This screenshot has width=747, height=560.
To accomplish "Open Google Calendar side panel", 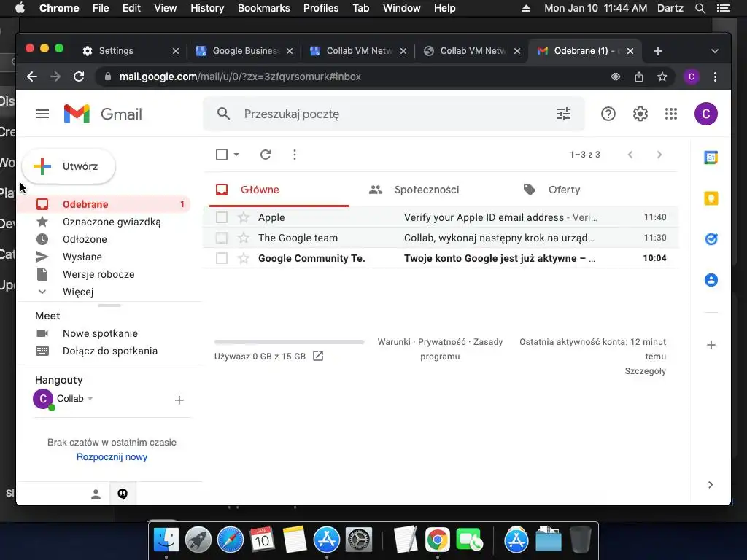I will pyautogui.click(x=711, y=157).
